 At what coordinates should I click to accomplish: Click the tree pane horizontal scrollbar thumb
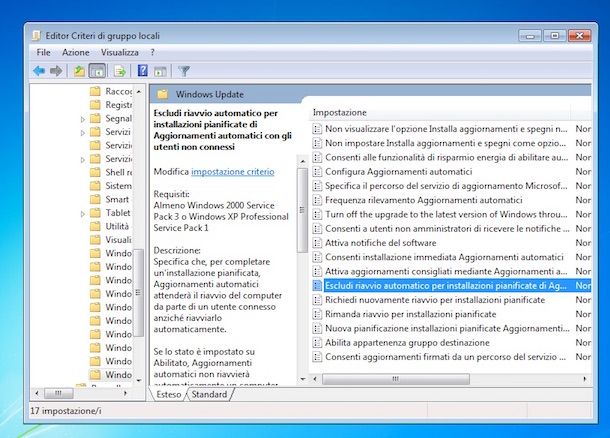tap(58, 393)
